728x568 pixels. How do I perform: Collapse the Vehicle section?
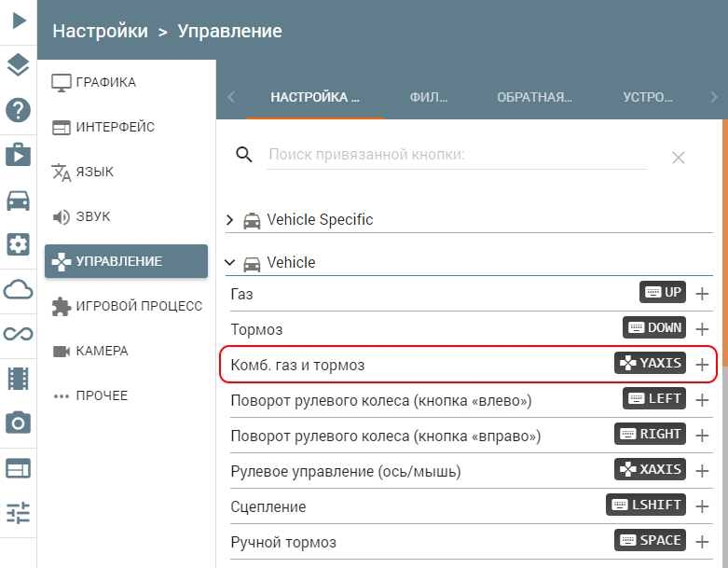point(230,263)
